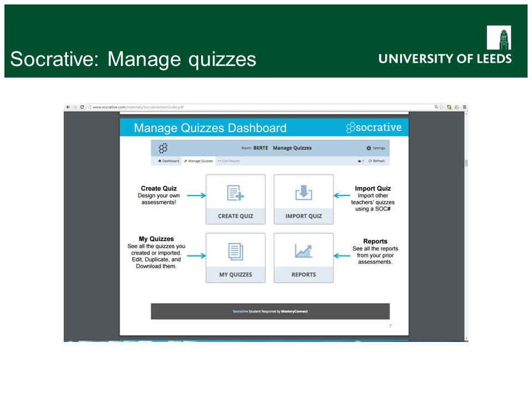532x399 pixels.
Task: Click the REPORTS button label
Action: pyautogui.click(x=304, y=274)
